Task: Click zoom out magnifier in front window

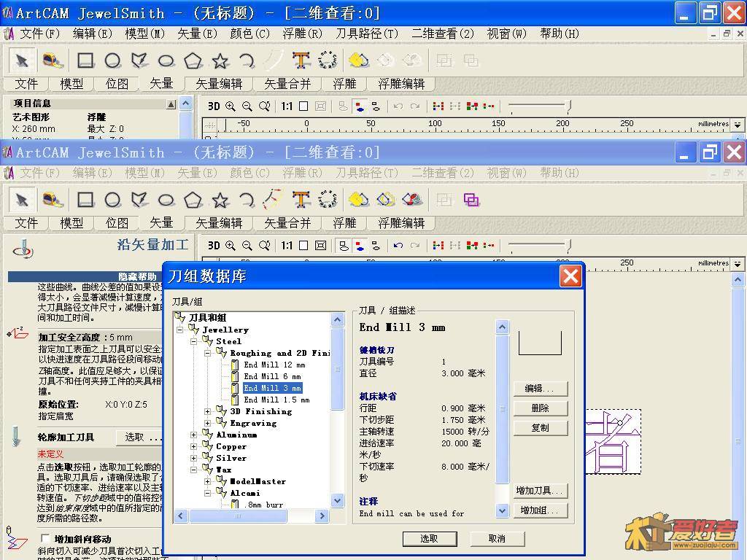Action: click(x=247, y=246)
